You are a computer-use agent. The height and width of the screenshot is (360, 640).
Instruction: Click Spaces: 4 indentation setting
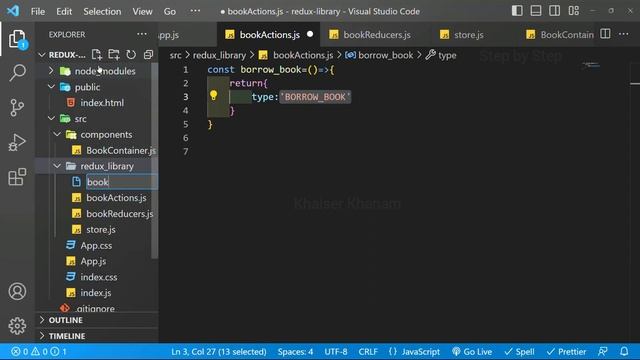coord(295,351)
